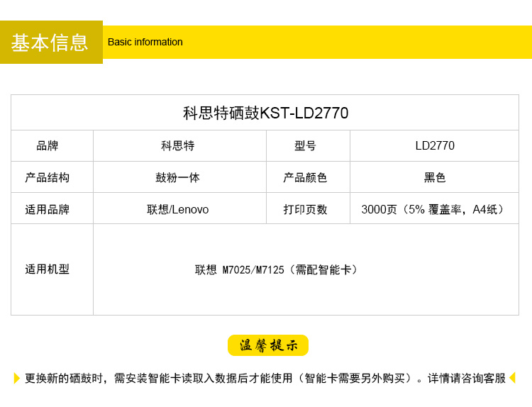This screenshot has width=532, height=407.
Task: Click the table title 科思特硒鼓KST-LD2770
Action: 265,113
